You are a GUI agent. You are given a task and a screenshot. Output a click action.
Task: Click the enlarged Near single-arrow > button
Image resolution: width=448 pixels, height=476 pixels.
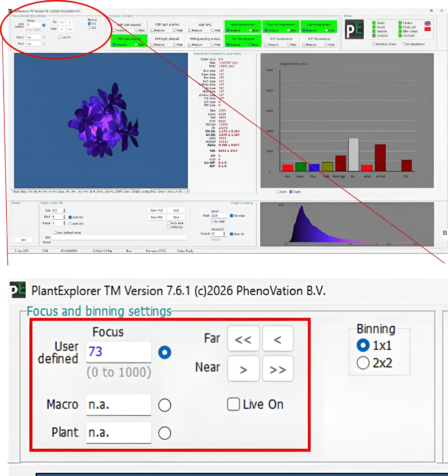[x=243, y=368]
